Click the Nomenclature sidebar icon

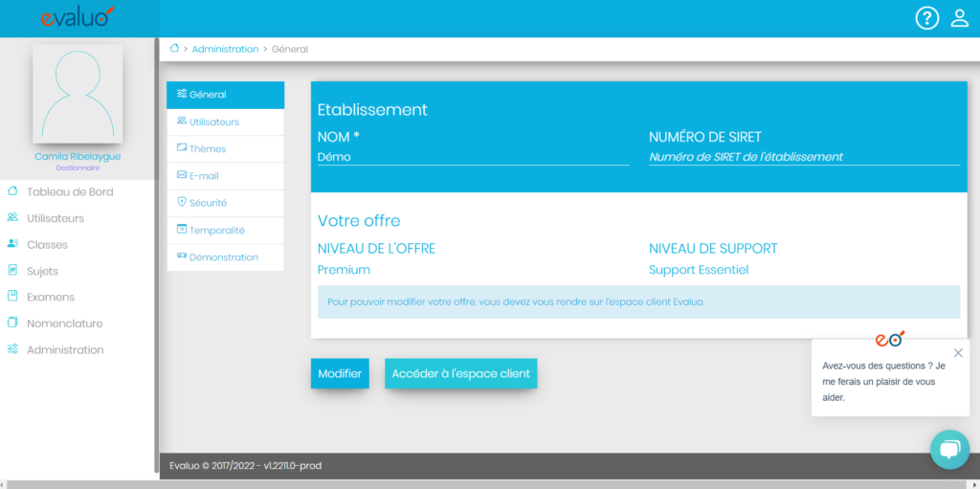point(12,323)
